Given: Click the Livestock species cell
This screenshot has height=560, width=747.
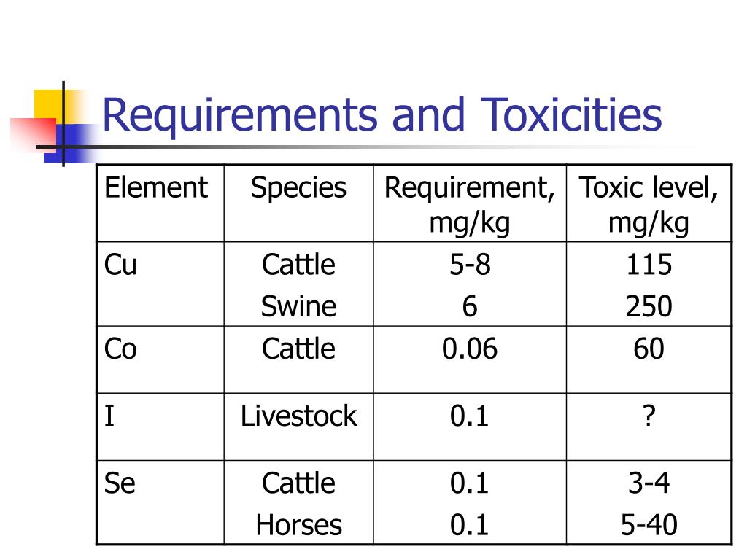Looking at the screenshot, I should 298,427.
